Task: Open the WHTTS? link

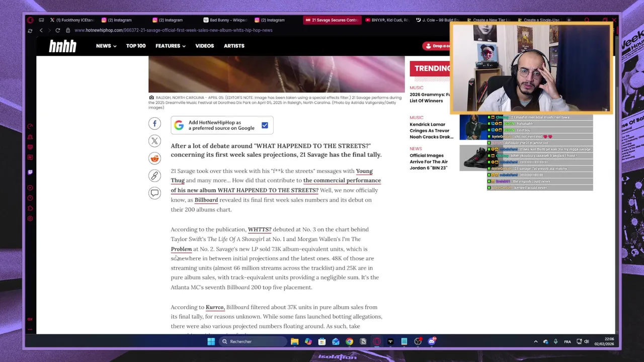Action: (260, 229)
